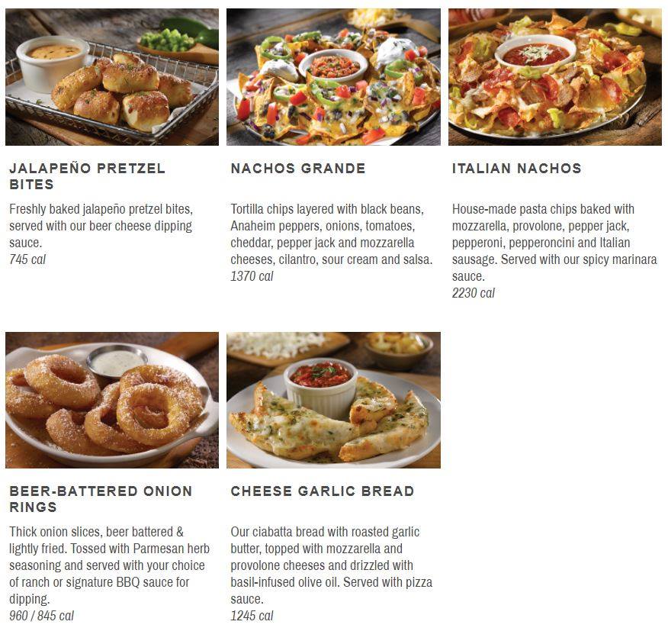This screenshot has height=644, width=668.
Task: Click the ciabatta bread description paragraph
Action: click(332, 565)
